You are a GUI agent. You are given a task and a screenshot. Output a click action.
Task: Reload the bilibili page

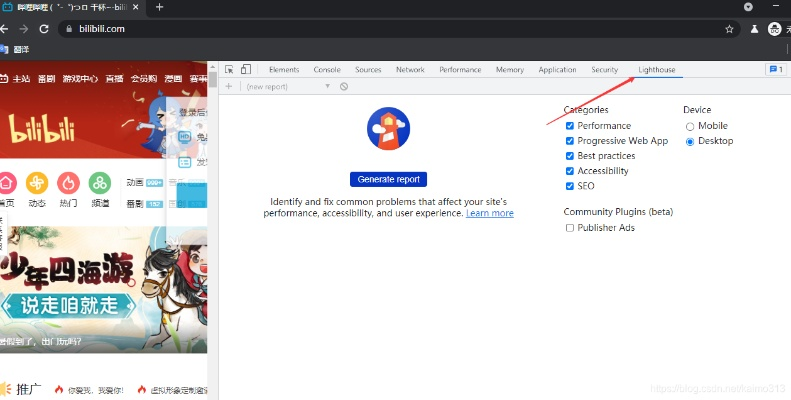pos(46,29)
